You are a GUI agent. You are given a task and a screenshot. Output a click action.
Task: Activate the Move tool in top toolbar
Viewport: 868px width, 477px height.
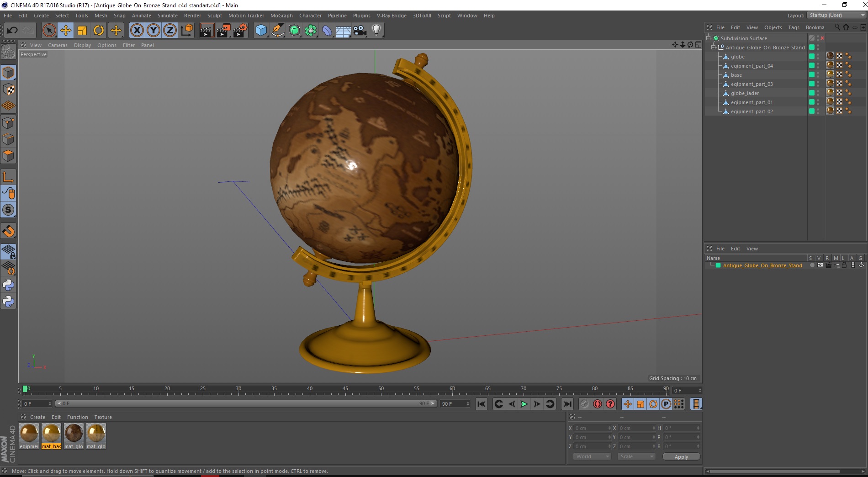point(66,31)
